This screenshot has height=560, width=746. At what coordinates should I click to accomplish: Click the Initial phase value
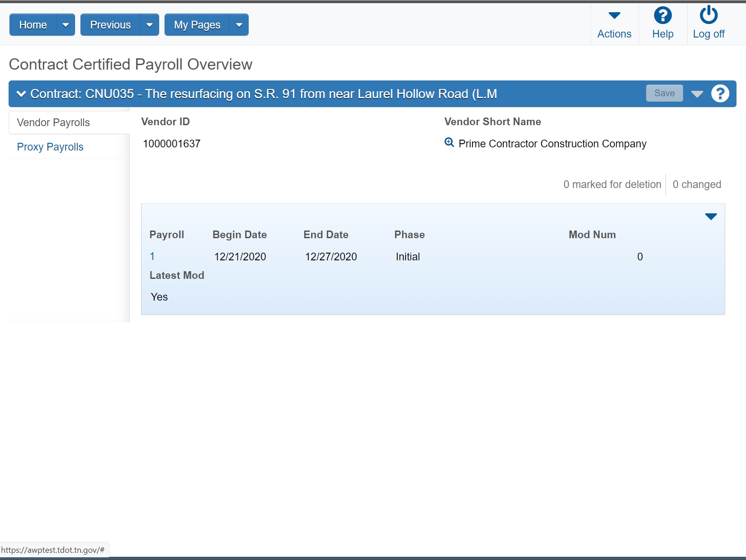click(408, 257)
